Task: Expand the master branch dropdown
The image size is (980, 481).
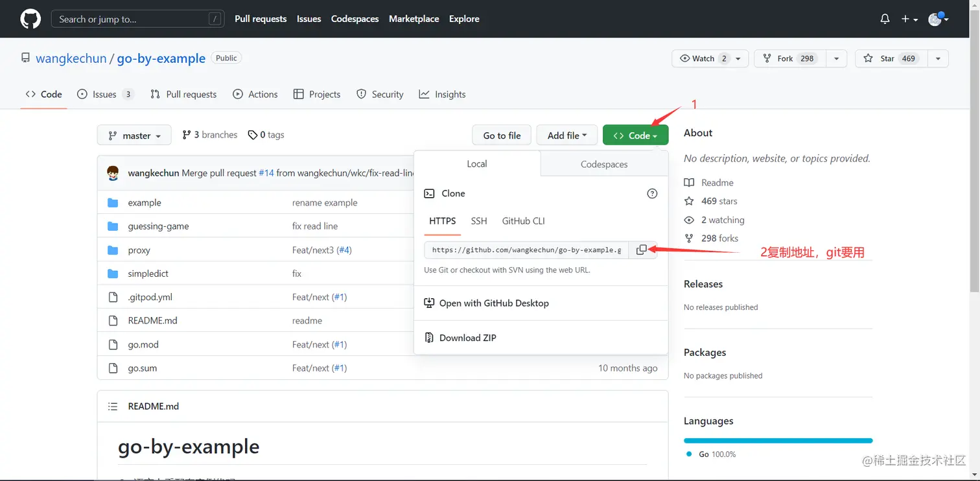Action: pyautogui.click(x=134, y=135)
